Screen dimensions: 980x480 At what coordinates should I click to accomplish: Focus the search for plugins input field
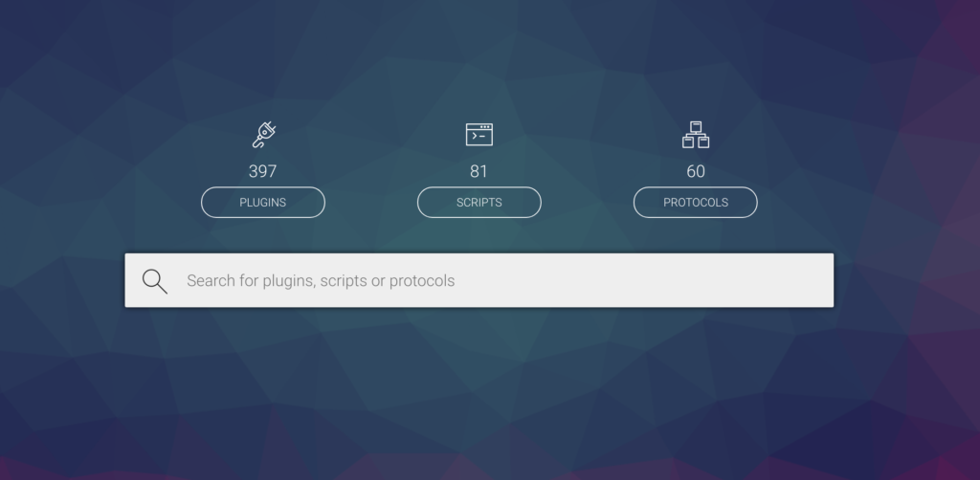click(x=479, y=280)
